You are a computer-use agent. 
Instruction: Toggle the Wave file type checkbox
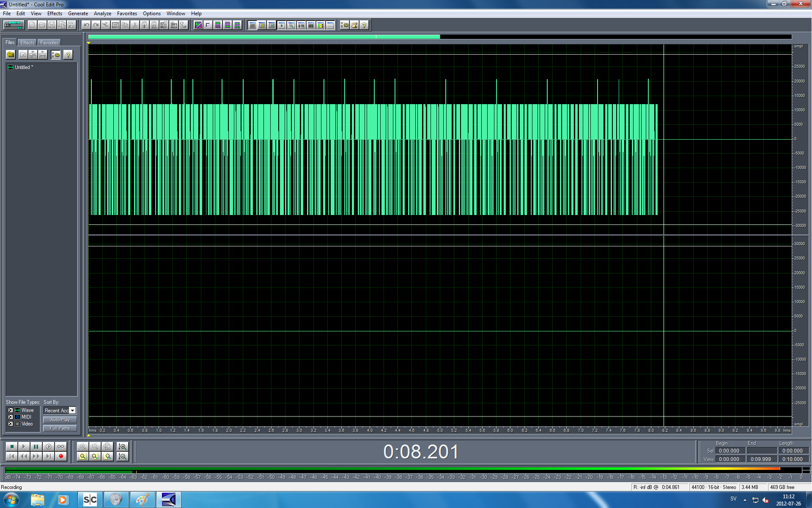tap(11, 410)
